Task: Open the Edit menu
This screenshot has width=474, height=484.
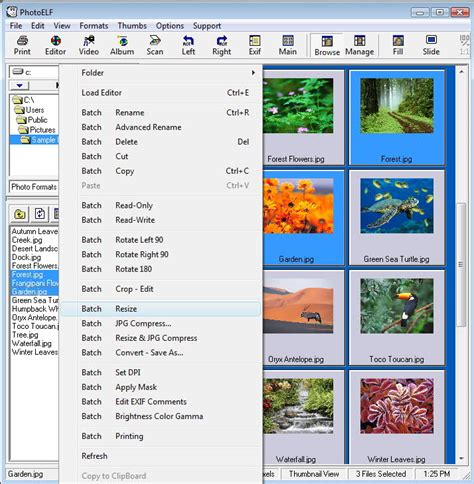Action: click(x=38, y=26)
